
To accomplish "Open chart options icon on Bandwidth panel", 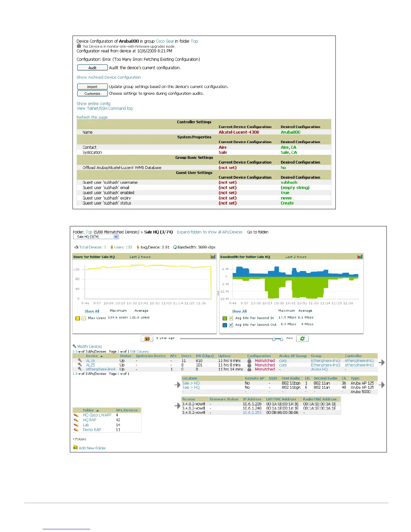I will (x=360, y=257).
